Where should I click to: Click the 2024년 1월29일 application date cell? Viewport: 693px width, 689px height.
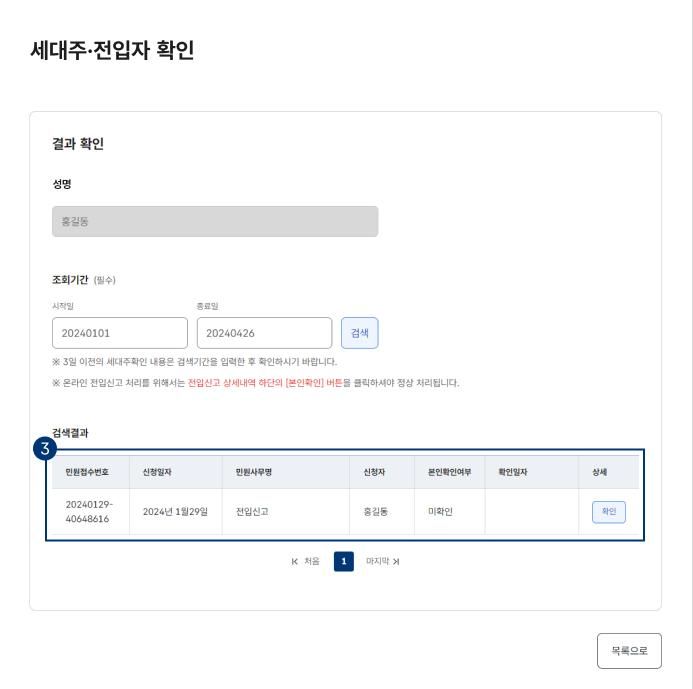tap(175, 512)
